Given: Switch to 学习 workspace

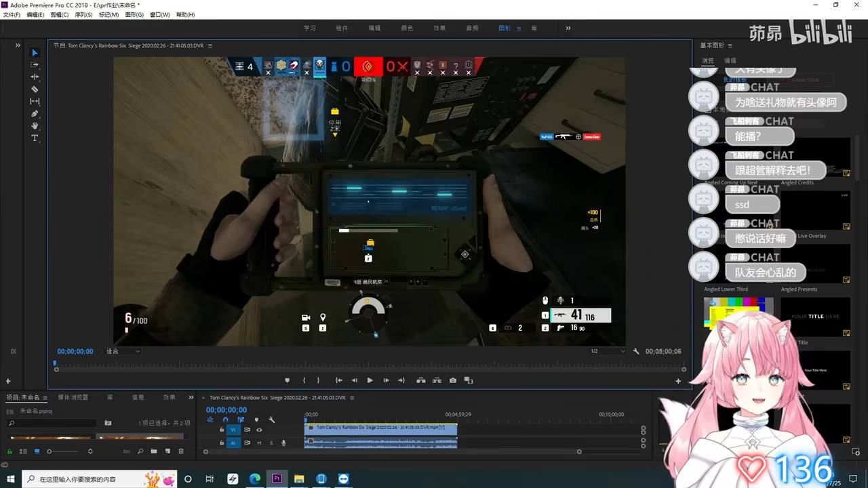Looking at the screenshot, I should point(310,28).
